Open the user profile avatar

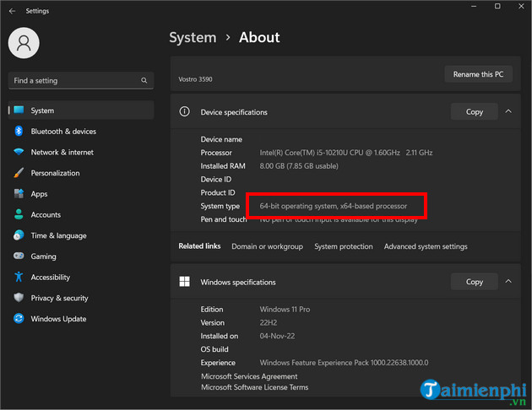[24, 43]
